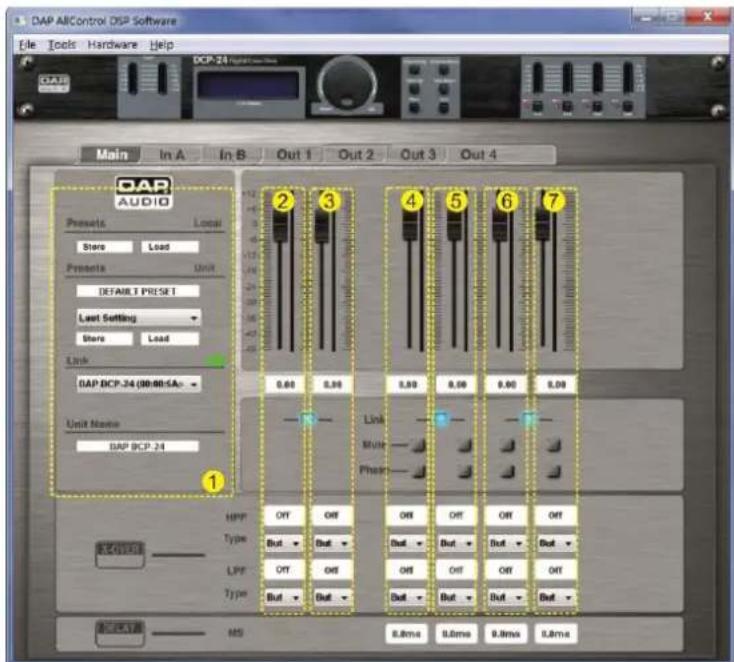The width and height of the screenshot is (734, 662).
Task: Click the In B LPF frequency field
Action: click(332, 570)
